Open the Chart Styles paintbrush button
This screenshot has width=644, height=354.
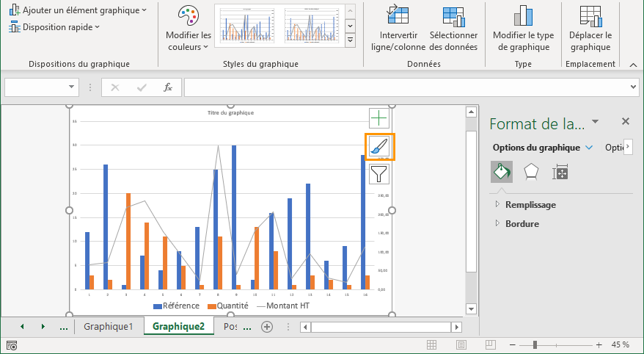(378, 146)
